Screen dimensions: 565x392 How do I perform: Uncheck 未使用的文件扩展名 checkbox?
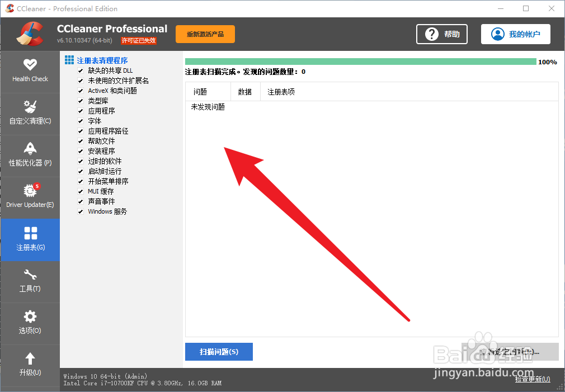tap(81, 81)
